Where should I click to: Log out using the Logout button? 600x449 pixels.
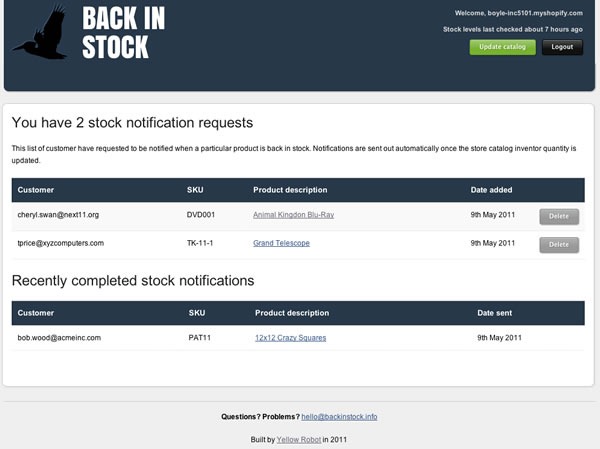(x=562, y=47)
